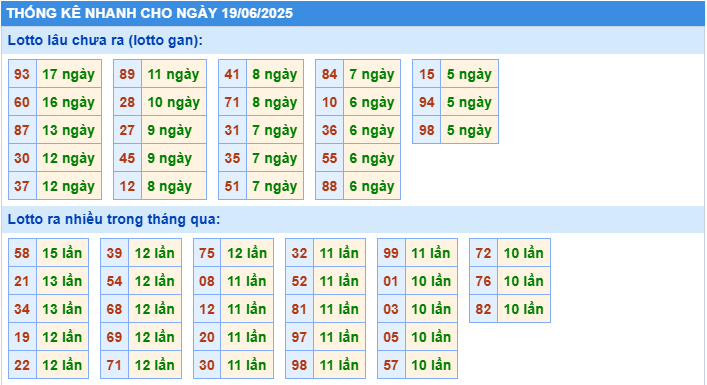Screen dimensions: 707x385
Task: Click '12 lần' next to number 22
Action: click(x=62, y=365)
